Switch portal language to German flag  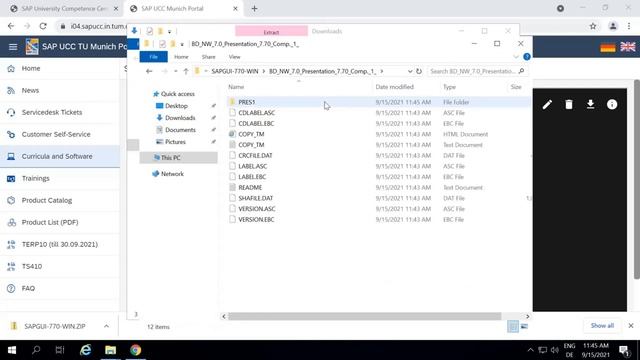(608, 47)
